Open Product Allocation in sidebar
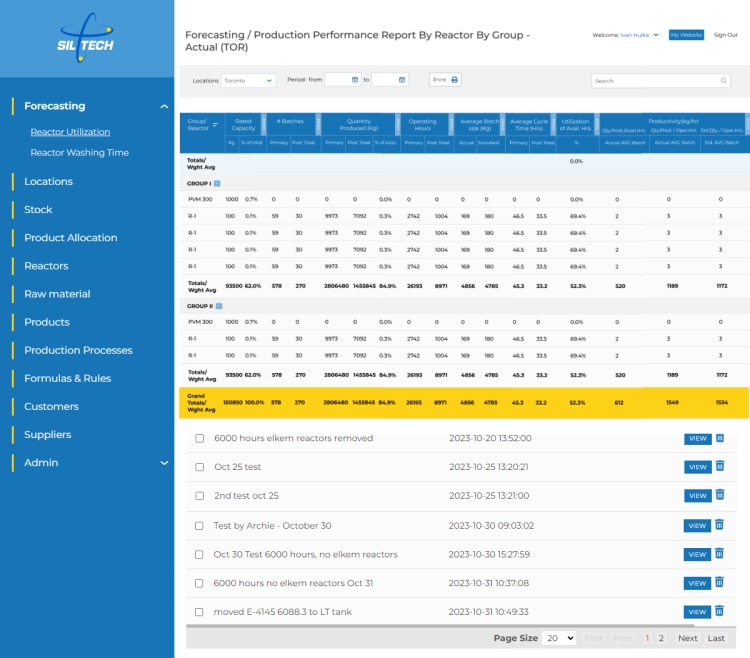This screenshot has height=658, width=750. coord(71,238)
